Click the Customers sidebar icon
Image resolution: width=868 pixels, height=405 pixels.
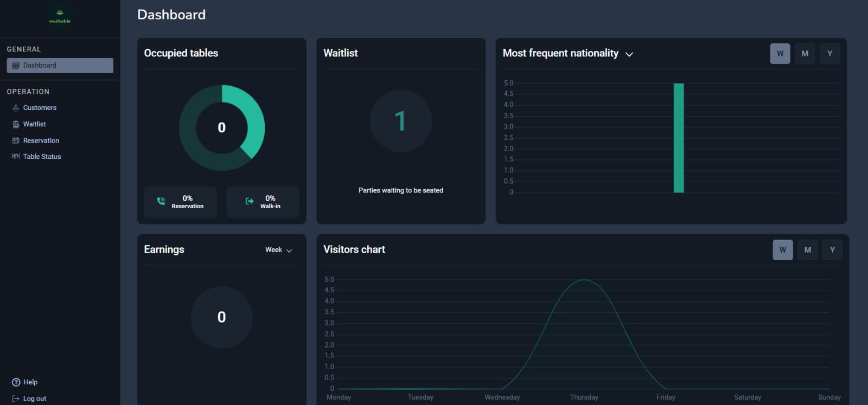point(16,108)
